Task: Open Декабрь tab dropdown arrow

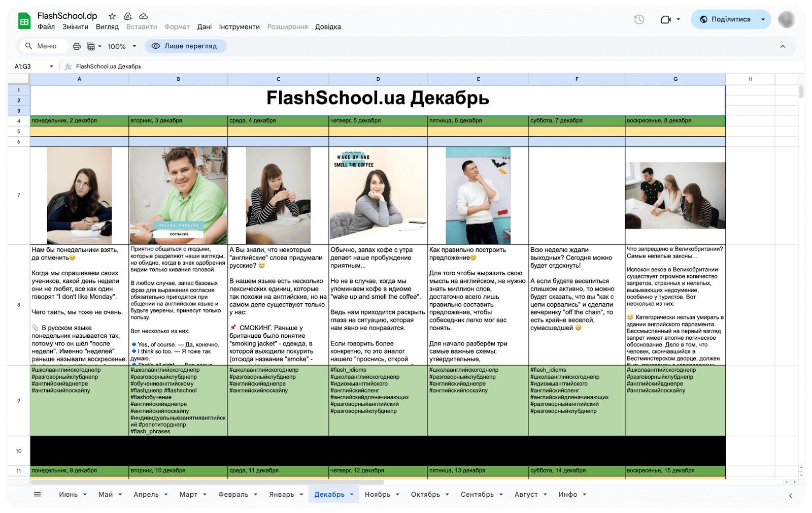Action: (x=352, y=494)
